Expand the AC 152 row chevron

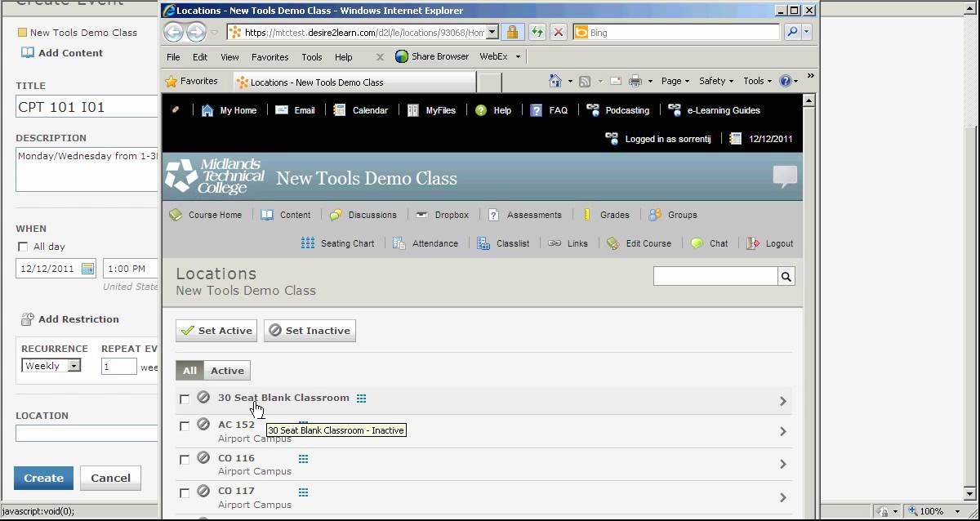coord(782,431)
